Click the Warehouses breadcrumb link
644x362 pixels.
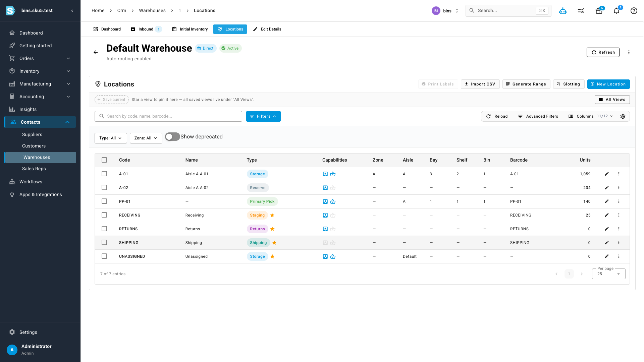152,11
